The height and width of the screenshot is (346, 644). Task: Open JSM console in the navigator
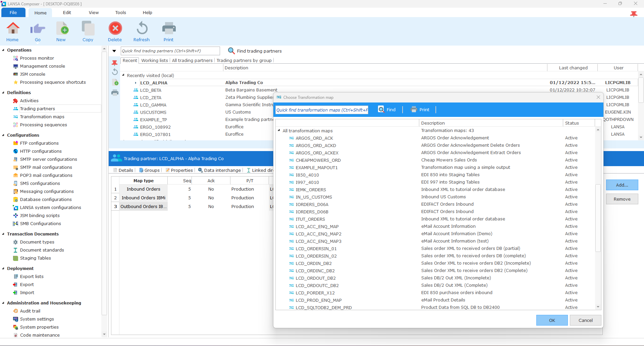pos(33,74)
